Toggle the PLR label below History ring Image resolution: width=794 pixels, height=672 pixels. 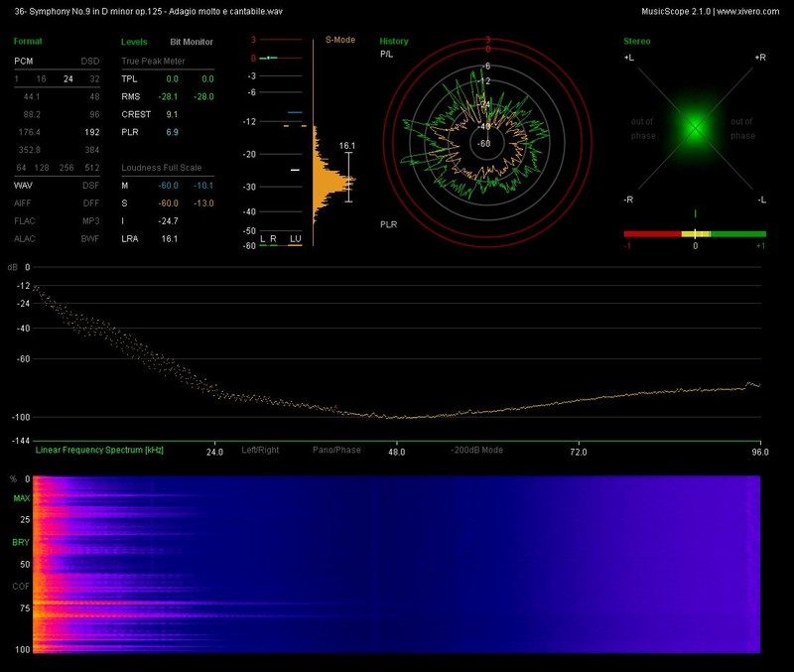pos(389,224)
